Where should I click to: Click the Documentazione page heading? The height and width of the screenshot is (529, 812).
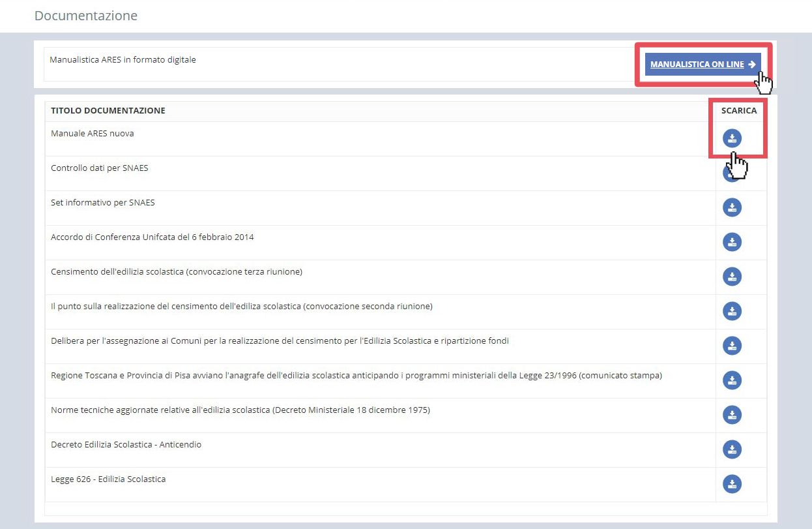click(x=86, y=16)
